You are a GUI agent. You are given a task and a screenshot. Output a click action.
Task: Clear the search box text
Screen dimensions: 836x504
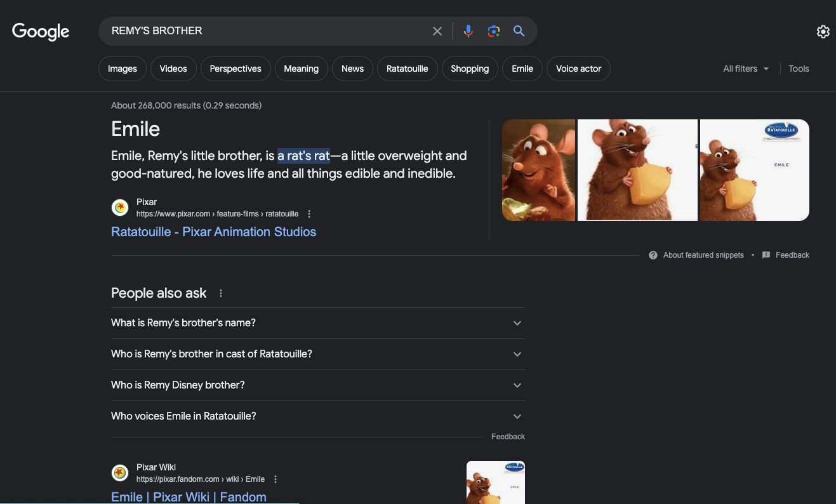coord(437,31)
